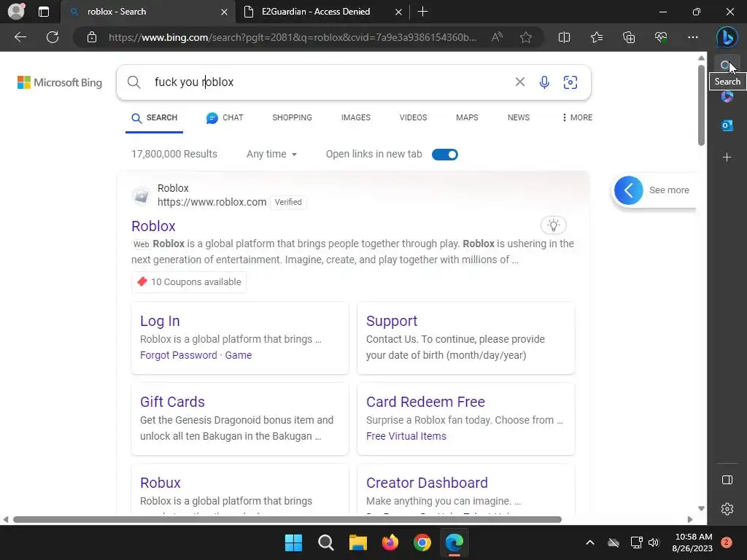Viewport: 747px width, 560px height.
Task: Click the lightbulb insights icon
Action: tap(553, 225)
